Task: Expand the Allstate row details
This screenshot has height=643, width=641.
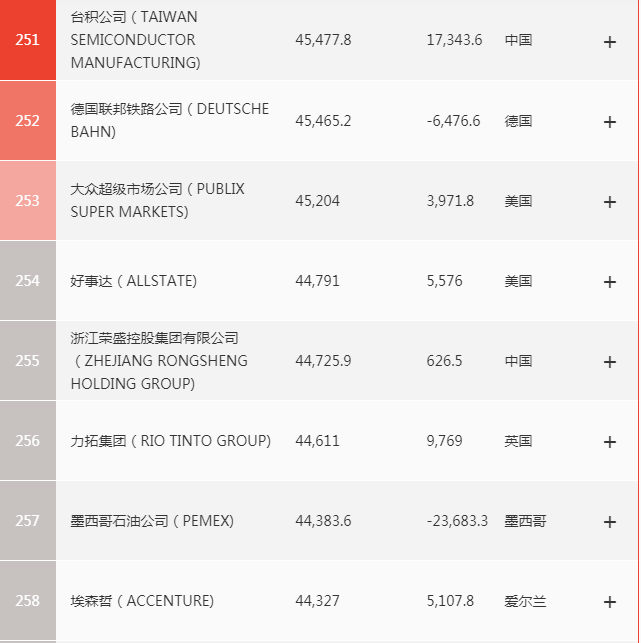Action: (610, 281)
